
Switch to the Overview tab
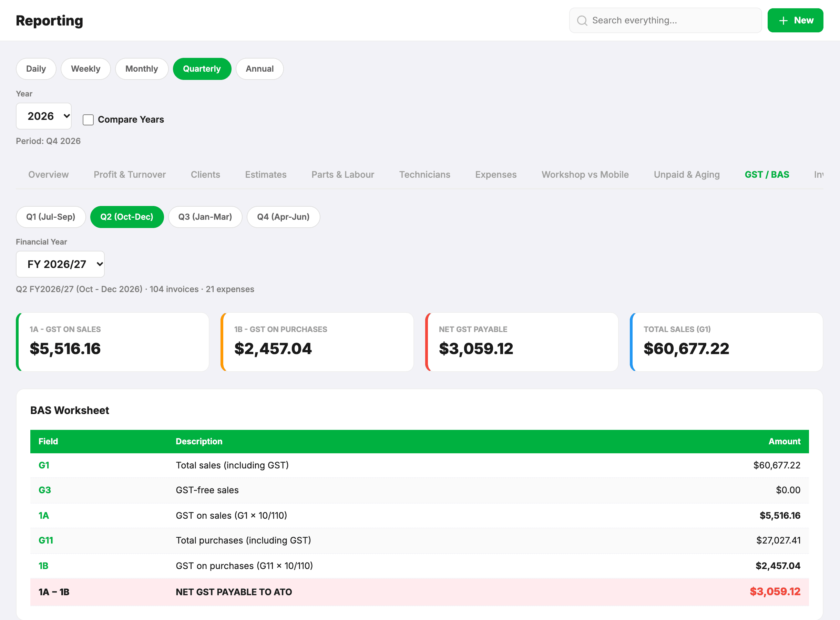[x=49, y=175]
